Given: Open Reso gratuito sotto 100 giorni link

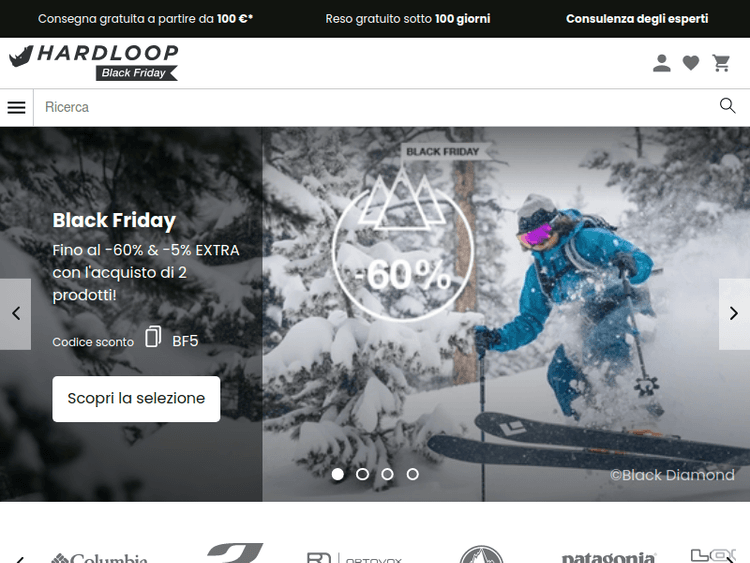Looking at the screenshot, I should (x=408, y=19).
